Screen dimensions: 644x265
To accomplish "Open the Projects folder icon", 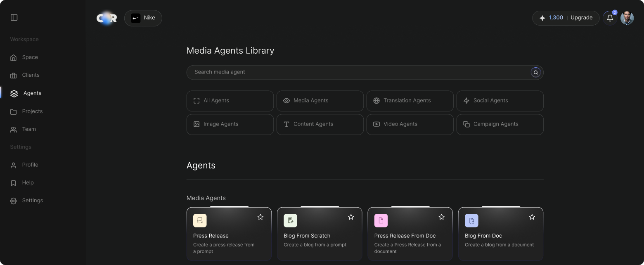I will [13, 111].
